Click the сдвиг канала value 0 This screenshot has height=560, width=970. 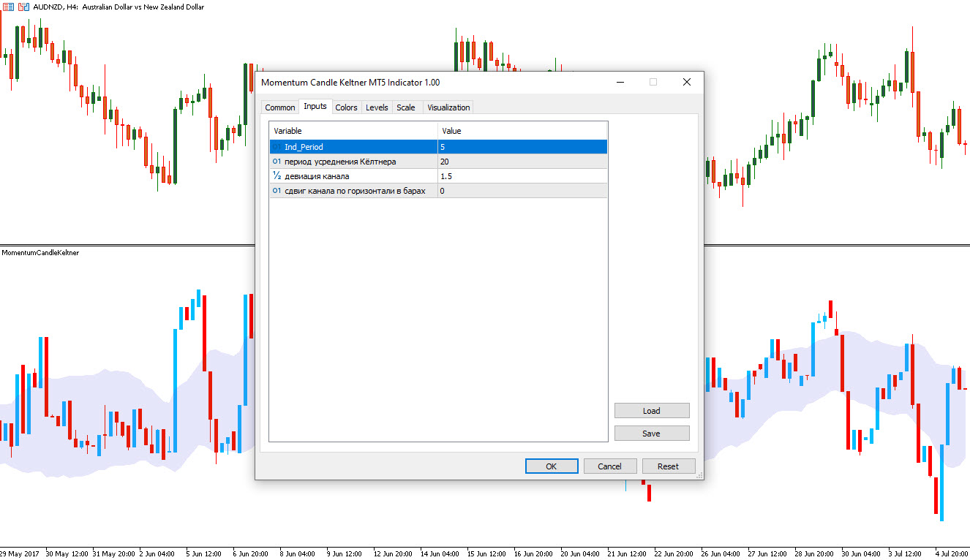point(522,191)
